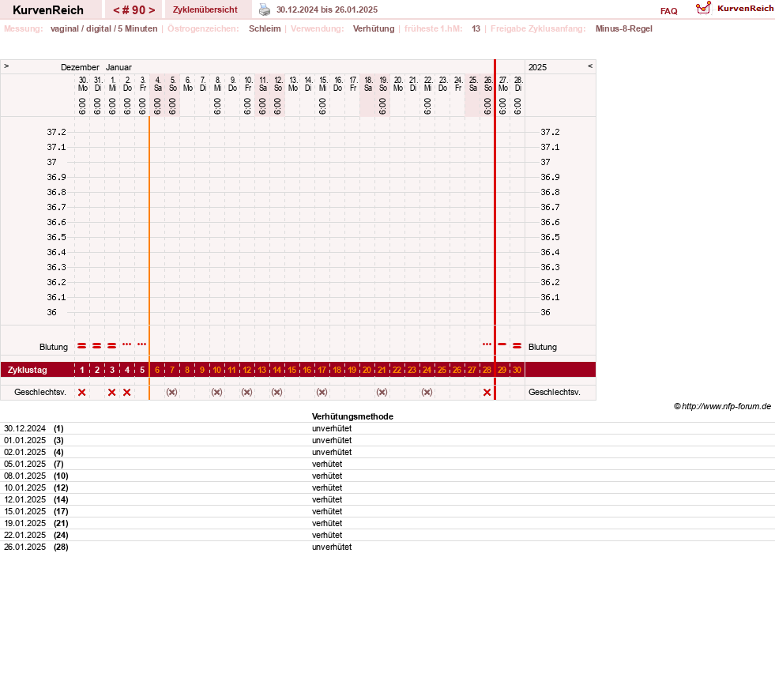
Task: Click the spotting dots on cycle day 5
Action: 142,344
